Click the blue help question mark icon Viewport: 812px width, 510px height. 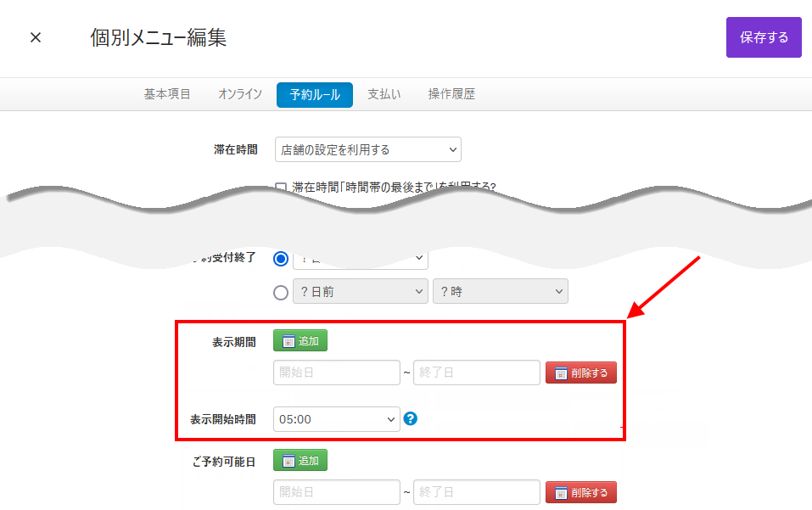point(411,418)
